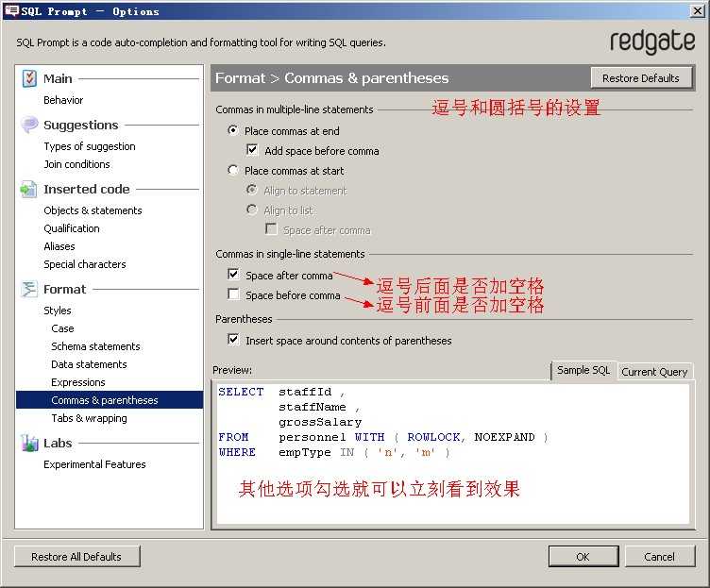Click grossSalary in the preview SQL
The image size is (710, 588).
point(320,422)
